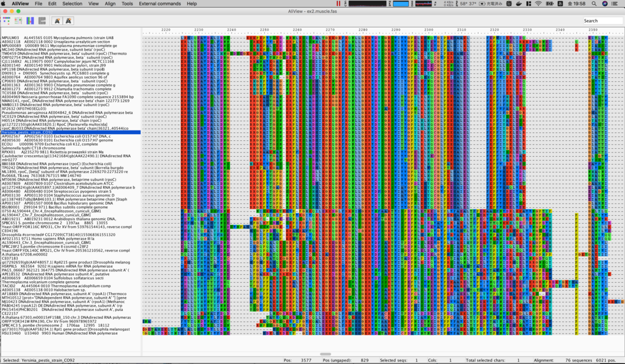This screenshot has width=625, height=364.
Task: Open Notification Center from the menu bar
Action: tap(615, 4)
